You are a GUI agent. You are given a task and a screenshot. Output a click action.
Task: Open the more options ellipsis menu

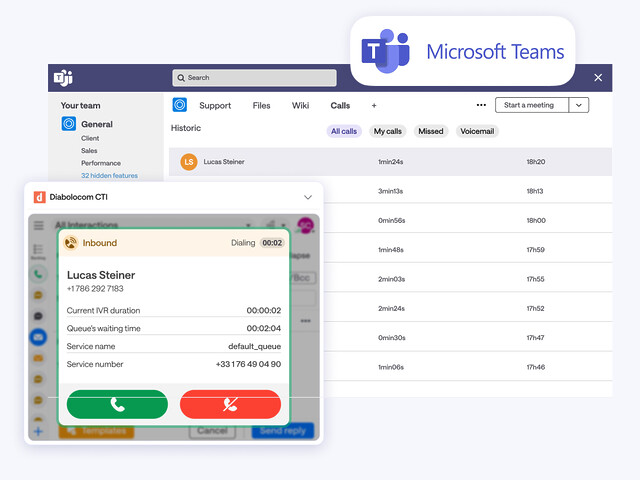(481, 105)
